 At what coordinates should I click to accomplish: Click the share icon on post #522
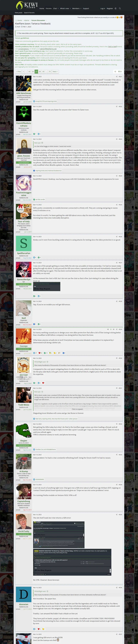tap(117, 106)
